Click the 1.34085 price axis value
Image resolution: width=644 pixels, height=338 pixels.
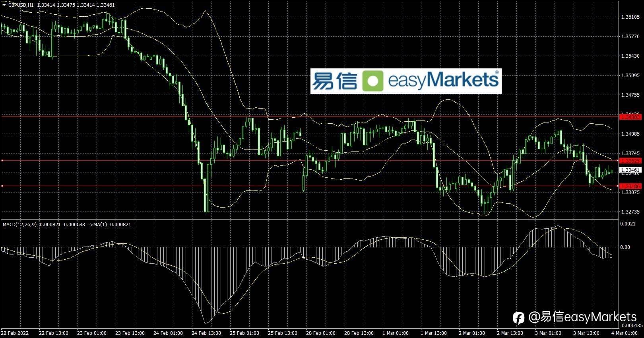630,134
